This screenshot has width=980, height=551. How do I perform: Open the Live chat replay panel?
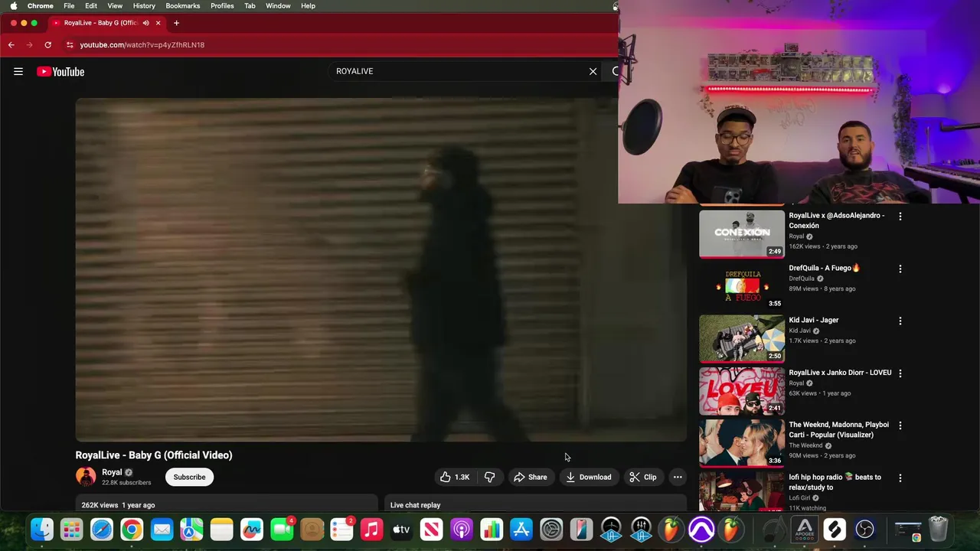coord(535,504)
